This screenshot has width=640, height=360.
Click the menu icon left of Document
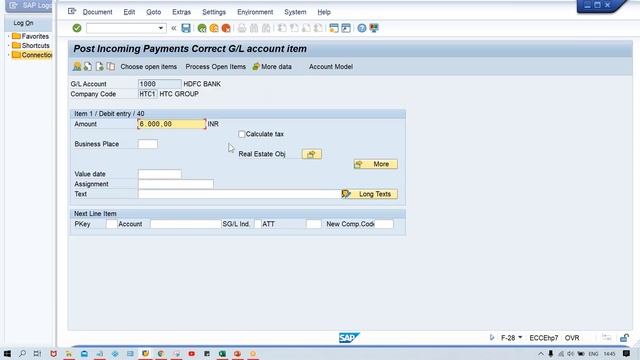pos(72,11)
